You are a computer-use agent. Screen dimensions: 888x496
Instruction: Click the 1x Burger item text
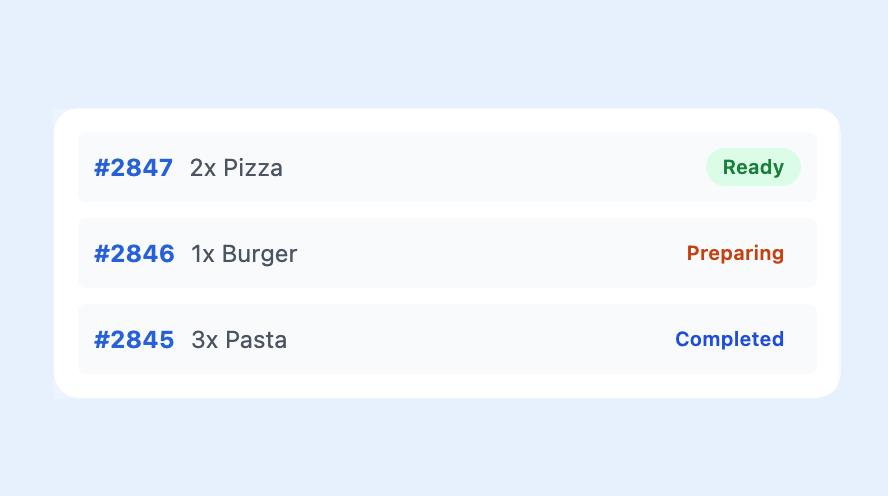coord(244,254)
